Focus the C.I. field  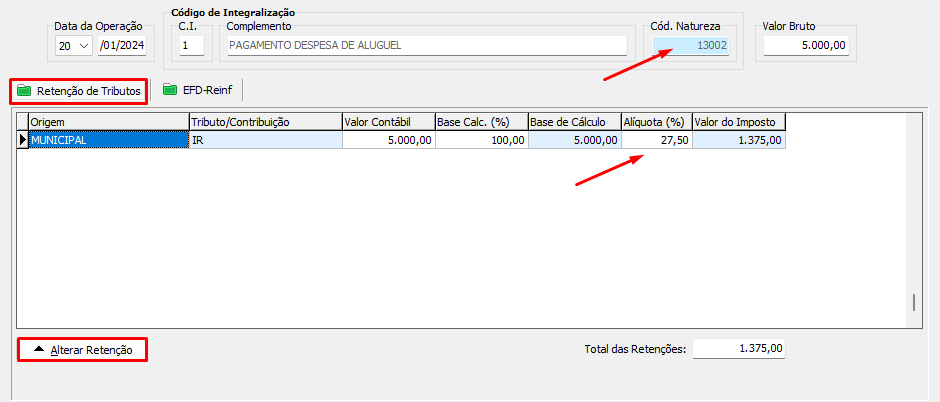pos(191,45)
